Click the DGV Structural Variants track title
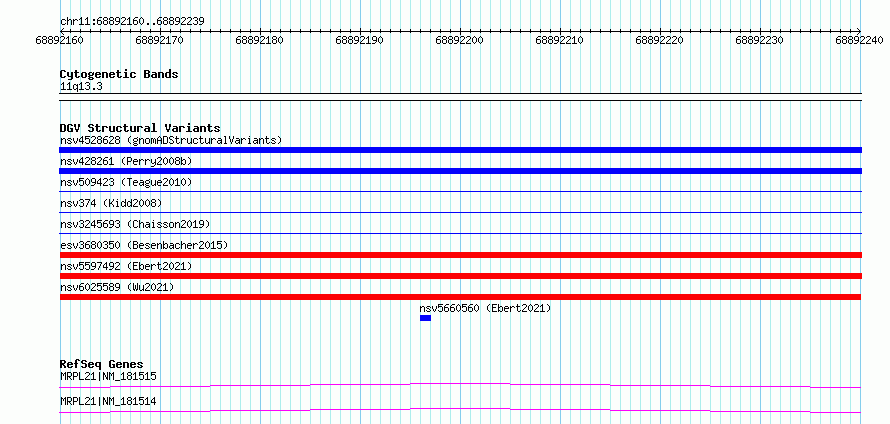This screenshot has width=890, height=424. [140, 128]
